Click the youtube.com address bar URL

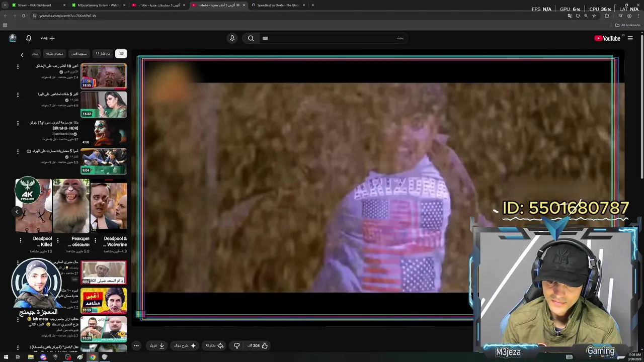coord(68,16)
